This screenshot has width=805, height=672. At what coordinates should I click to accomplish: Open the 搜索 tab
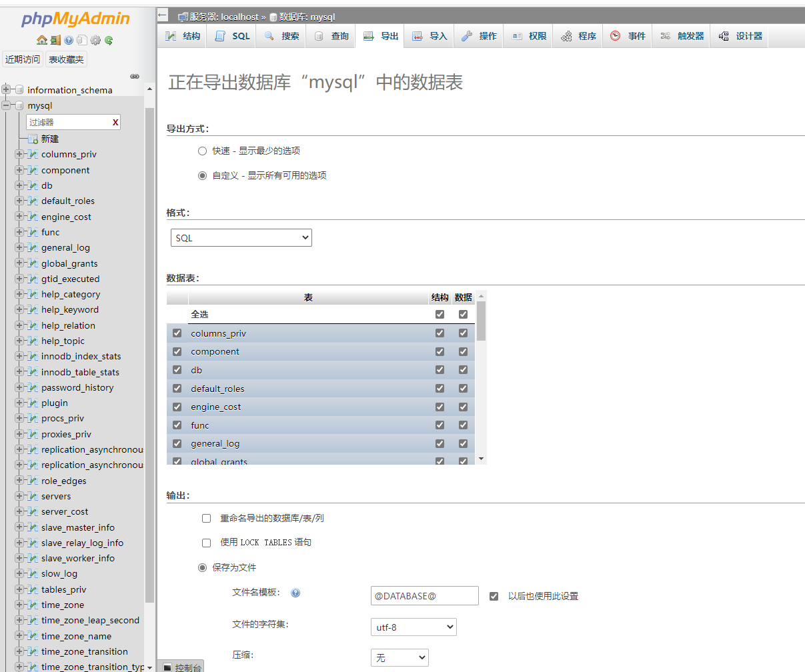tap(281, 36)
